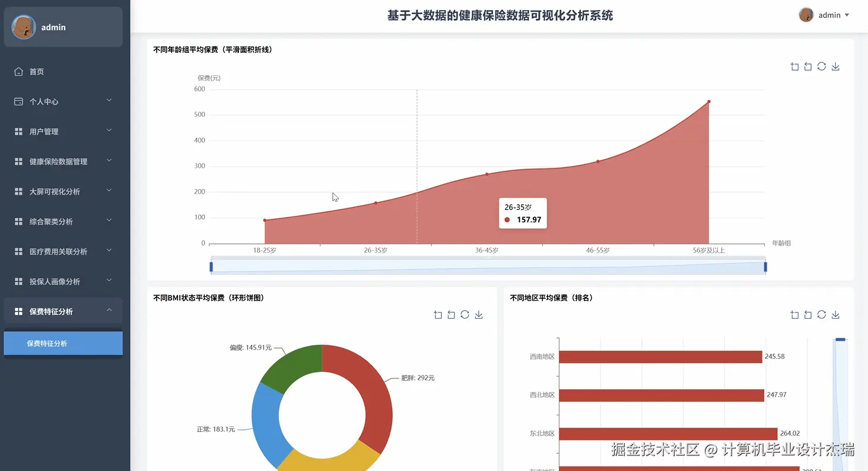Click the 正常: 183.1元 label
Screen dimensions: 868x471
coord(216,429)
